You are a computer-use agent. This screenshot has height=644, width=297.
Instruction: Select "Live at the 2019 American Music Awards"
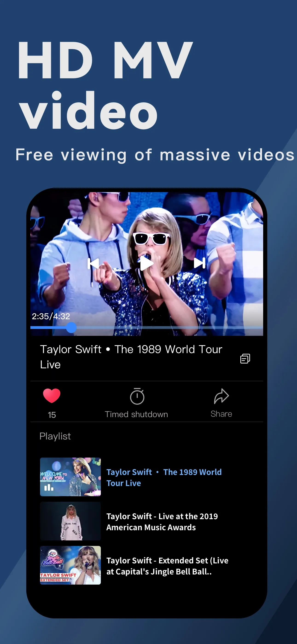162,522
